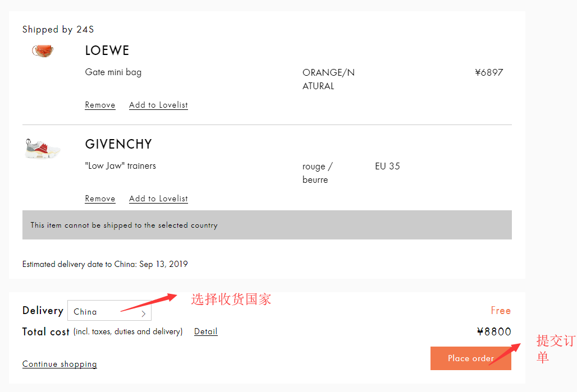Image resolution: width=577 pixels, height=392 pixels.
Task: View the total cost Detail link
Action: point(205,331)
